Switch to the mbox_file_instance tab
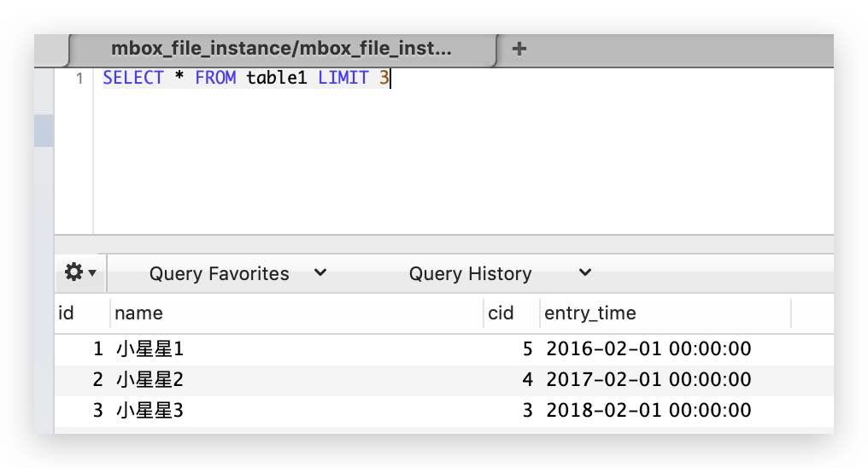868x468 pixels. click(282, 49)
